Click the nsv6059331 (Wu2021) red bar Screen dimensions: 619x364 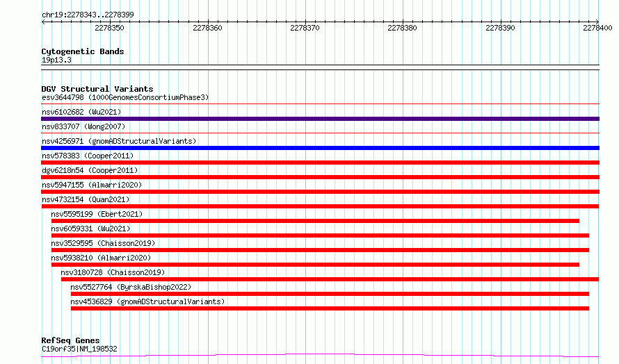coord(320,235)
